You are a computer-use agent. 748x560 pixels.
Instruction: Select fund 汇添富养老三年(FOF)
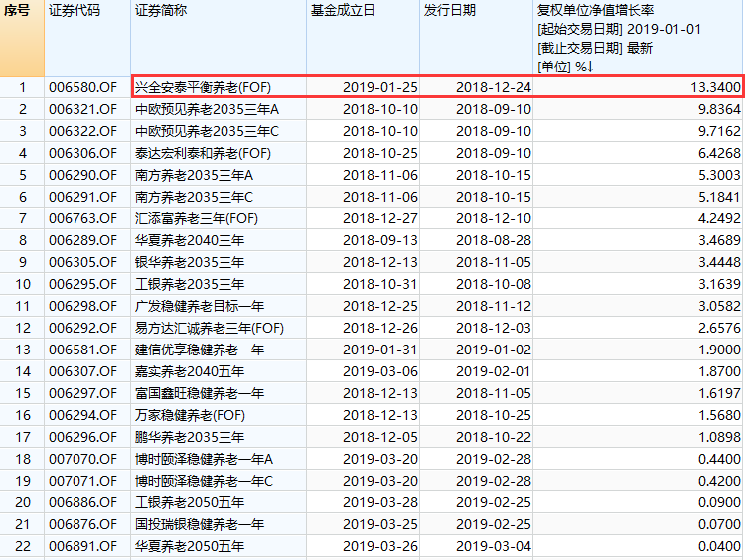197,219
